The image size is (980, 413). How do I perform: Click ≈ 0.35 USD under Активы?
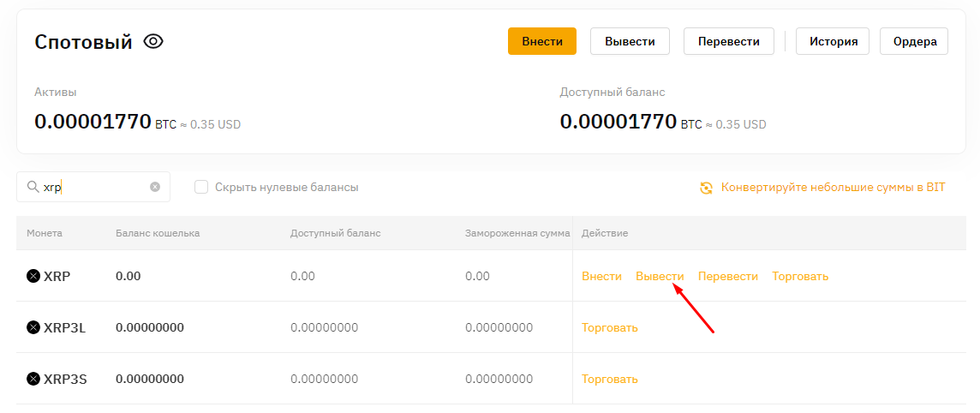click(211, 124)
